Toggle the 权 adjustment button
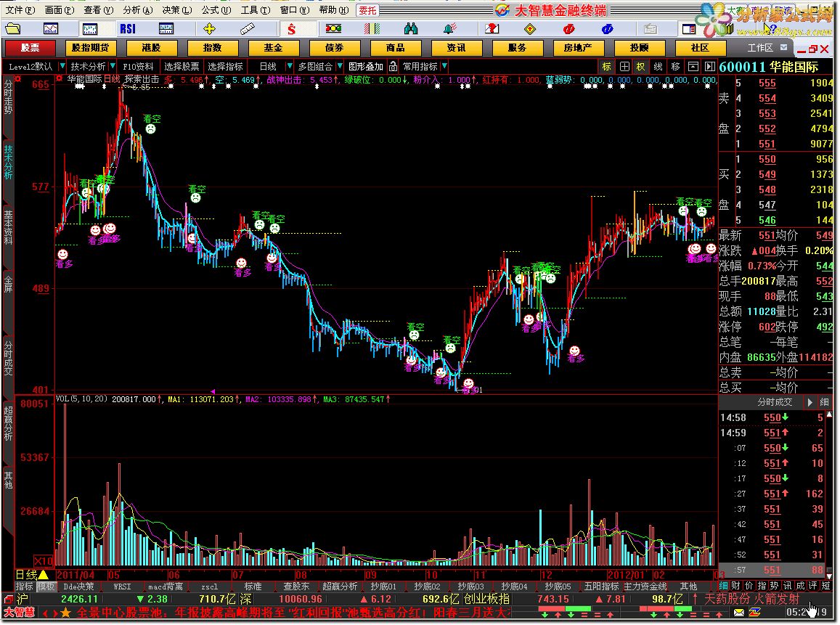Screen dimensions: 840x625 [641, 66]
